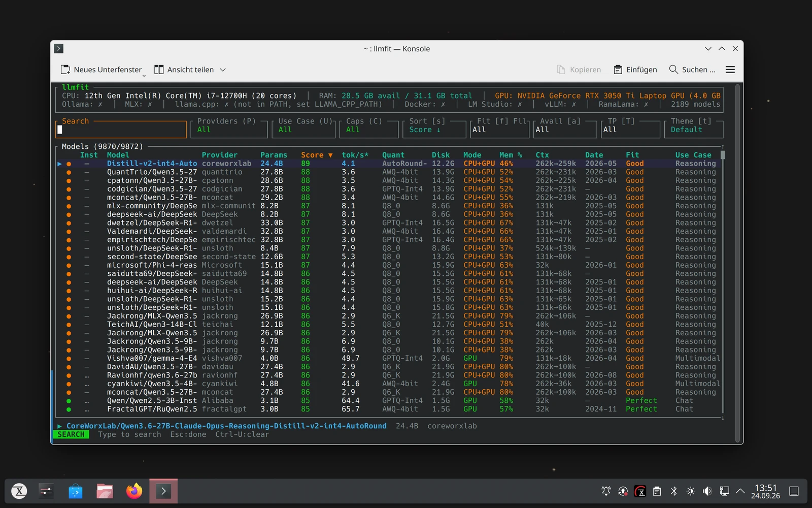The height and width of the screenshot is (508, 812).
Task: Select the DavidAU/Qwen3.5-27B- model row
Action: pyautogui.click(x=388, y=367)
